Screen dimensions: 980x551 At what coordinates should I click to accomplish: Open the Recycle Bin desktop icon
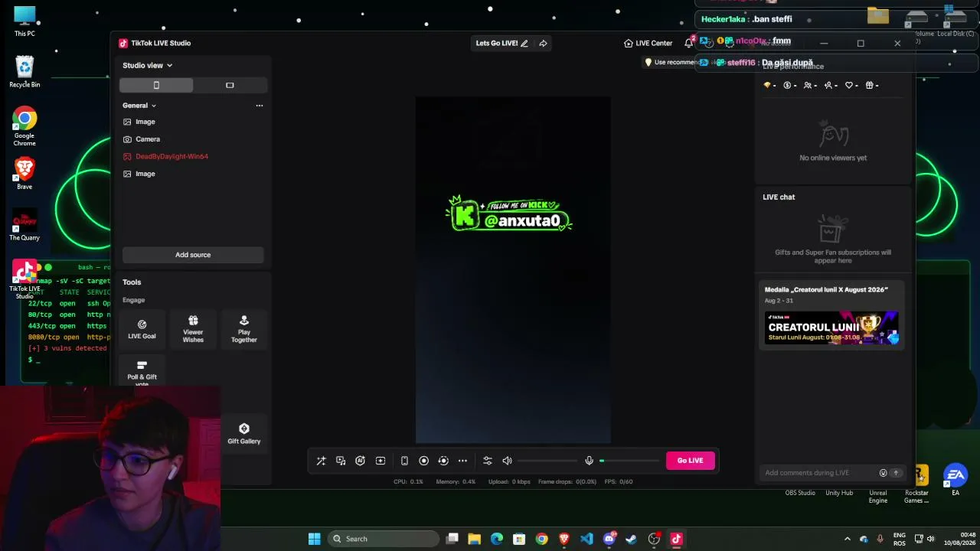(x=24, y=72)
